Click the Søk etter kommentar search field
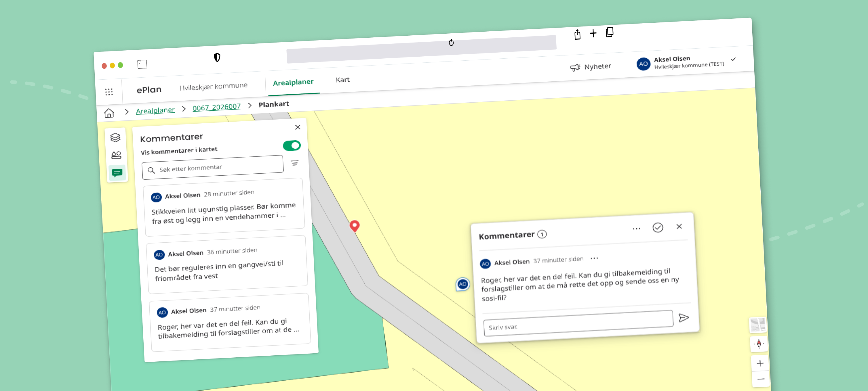This screenshot has height=391, width=868. 213,168
